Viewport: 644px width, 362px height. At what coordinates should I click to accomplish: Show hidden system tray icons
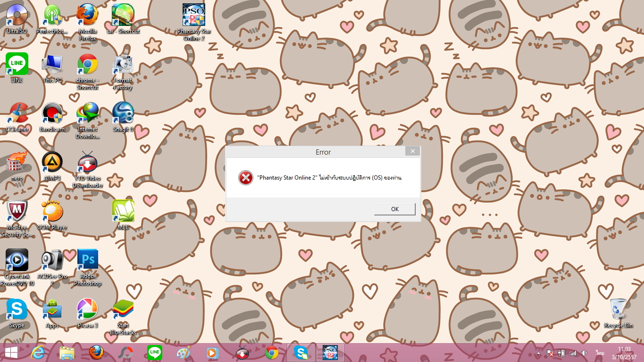pyautogui.click(x=538, y=353)
